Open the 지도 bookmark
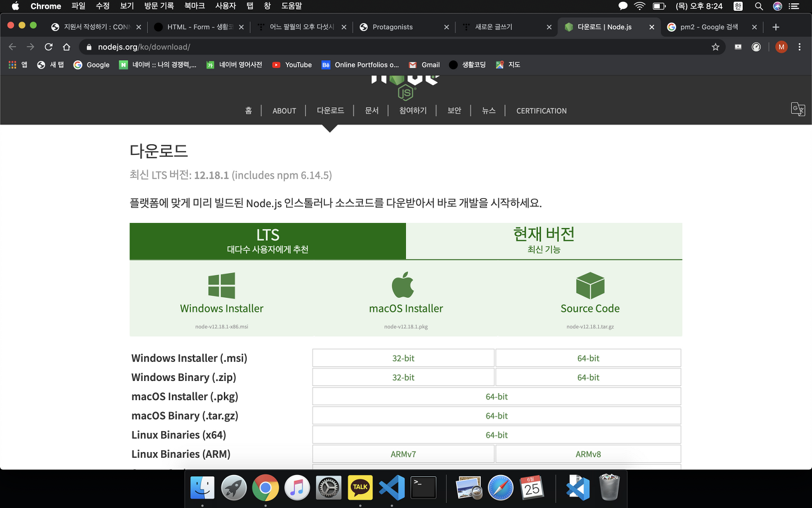The height and width of the screenshot is (508, 812). click(508, 65)
